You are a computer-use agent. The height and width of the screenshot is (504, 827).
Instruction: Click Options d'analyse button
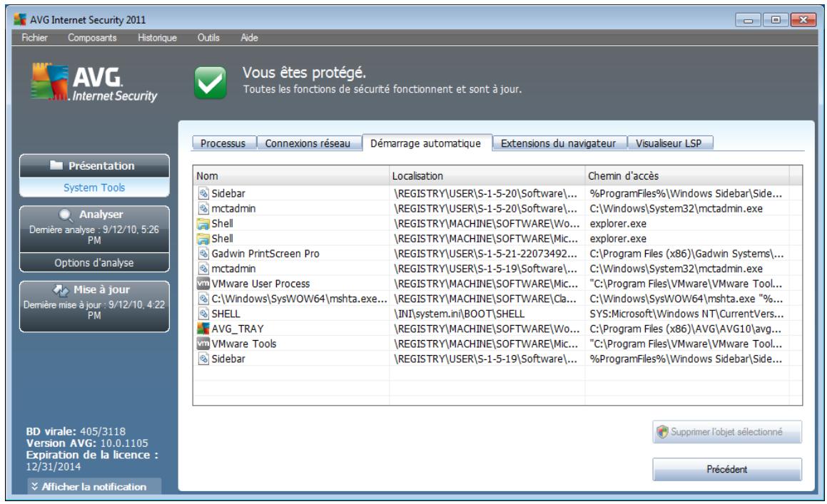click(x=94, y=262)
